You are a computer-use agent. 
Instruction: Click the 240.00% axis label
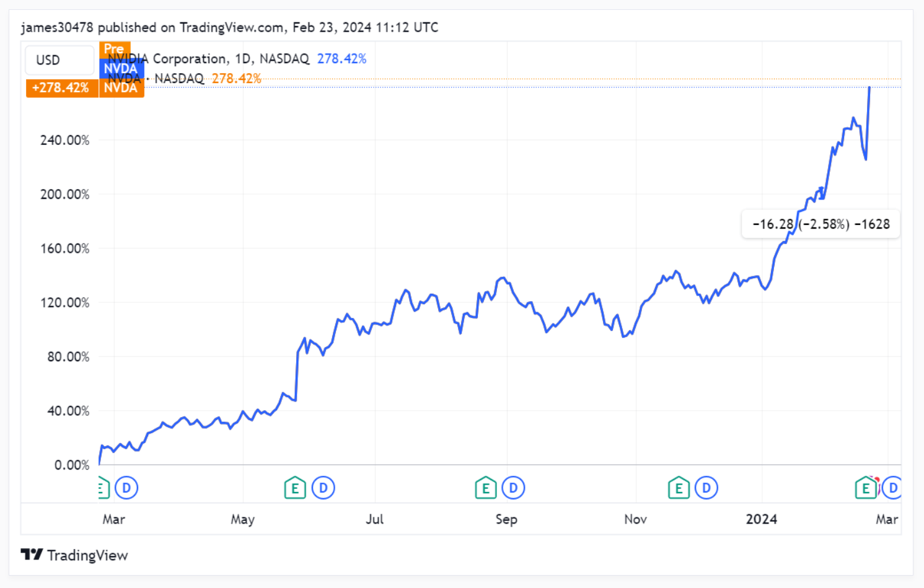click(x=65, y=140)
